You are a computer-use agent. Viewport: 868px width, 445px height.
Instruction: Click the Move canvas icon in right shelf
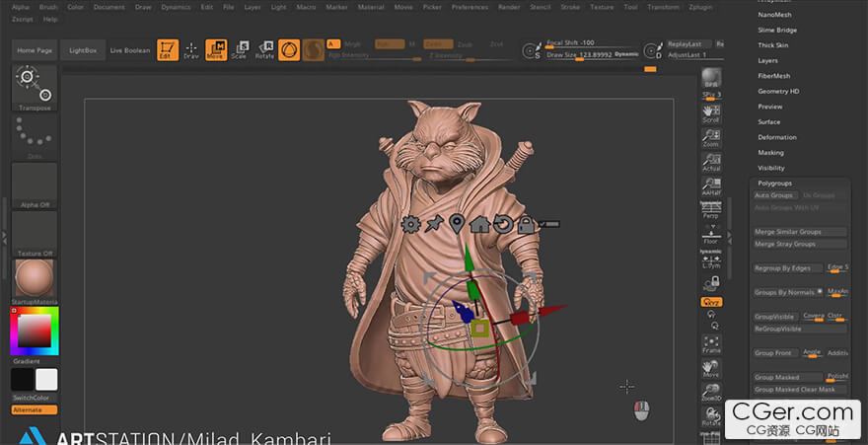tap(711, 369)
